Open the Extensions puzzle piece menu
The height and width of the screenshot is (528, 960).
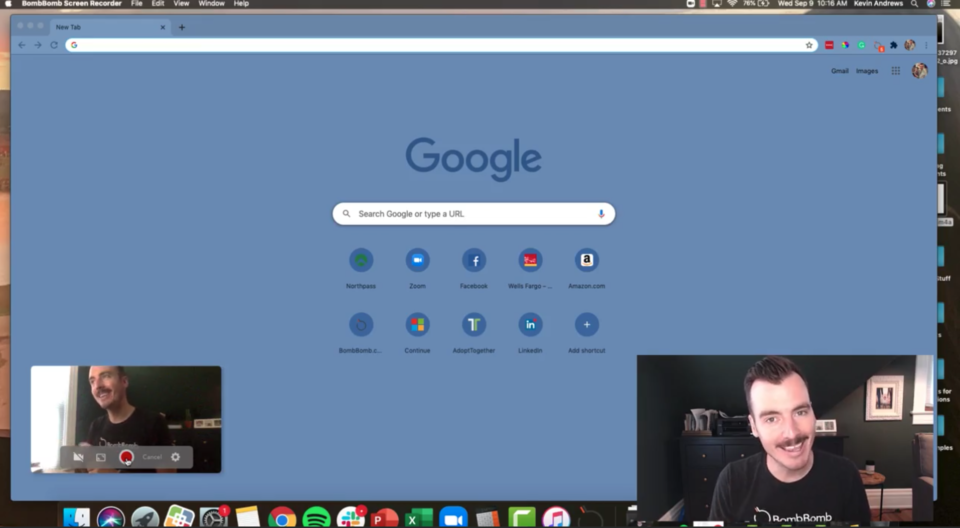893,45
